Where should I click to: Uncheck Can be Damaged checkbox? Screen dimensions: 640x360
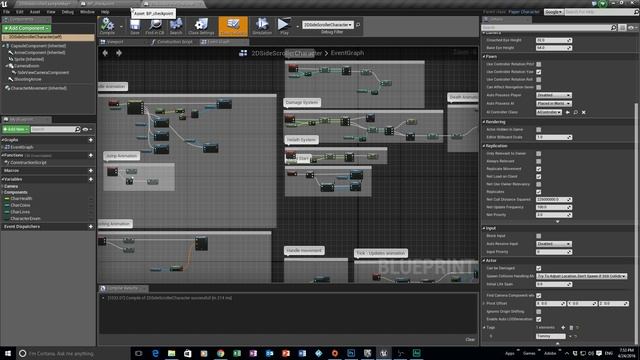coord(539,268)
